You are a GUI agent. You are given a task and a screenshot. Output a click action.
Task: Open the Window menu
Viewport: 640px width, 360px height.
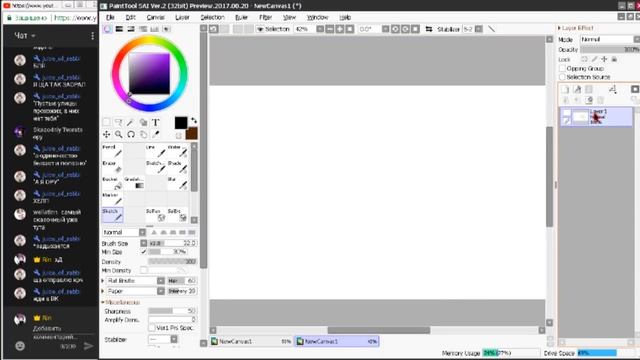tap(317, 17)
